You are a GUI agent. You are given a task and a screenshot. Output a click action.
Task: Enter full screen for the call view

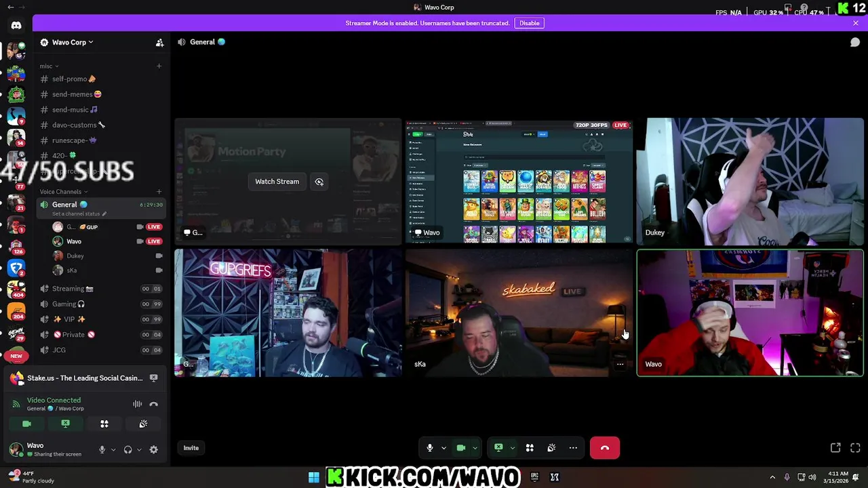coord(855,448)
